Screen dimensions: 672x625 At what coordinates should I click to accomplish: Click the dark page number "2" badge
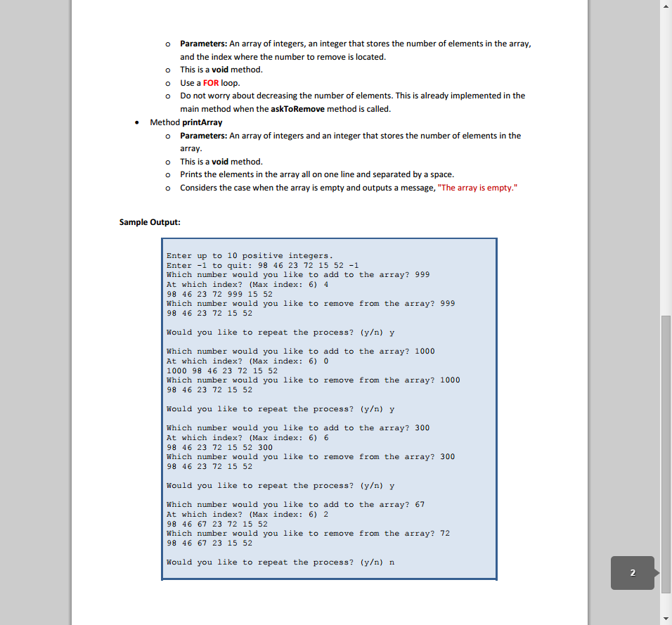click(632, 573)
